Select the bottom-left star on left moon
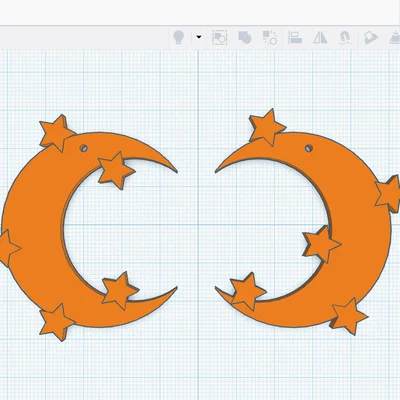This screenshot has width=400, height=400. [x=56, y=322]
